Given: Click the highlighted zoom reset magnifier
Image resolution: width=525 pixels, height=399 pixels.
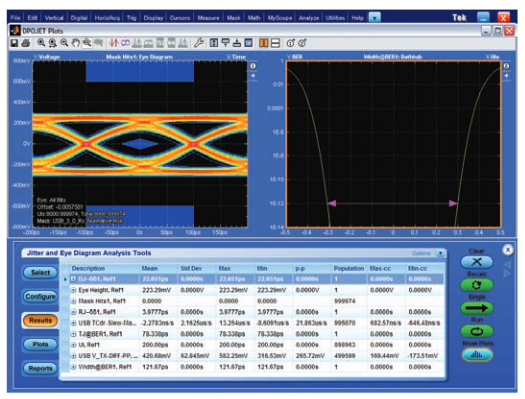Looking at the screenshot, I should pyautogui.click(x=87, y=43).
